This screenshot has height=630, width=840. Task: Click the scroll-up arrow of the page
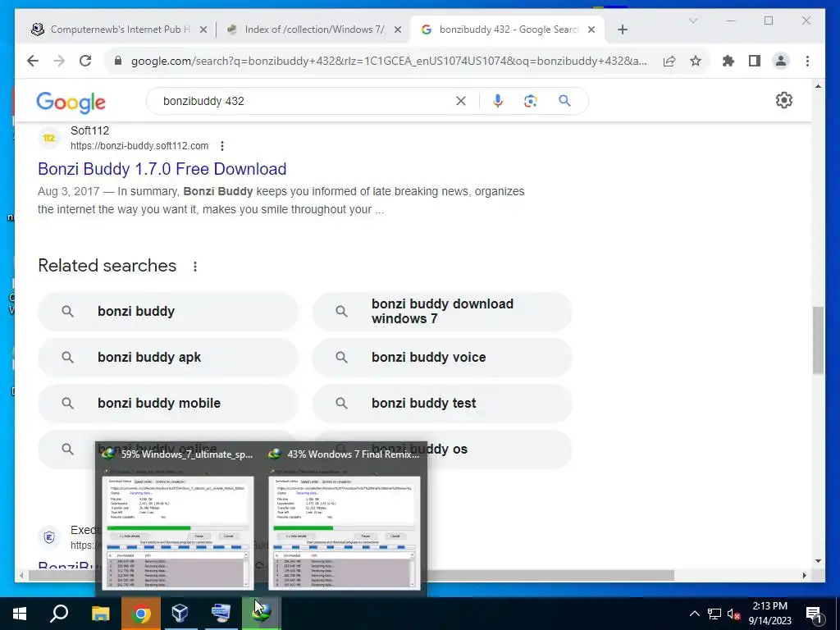[818, 86]
